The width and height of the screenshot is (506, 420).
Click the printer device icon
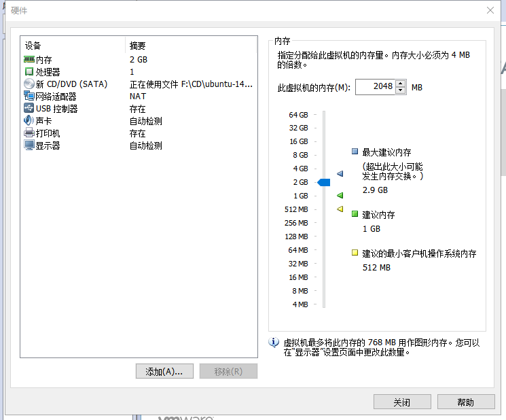(29, 133)
